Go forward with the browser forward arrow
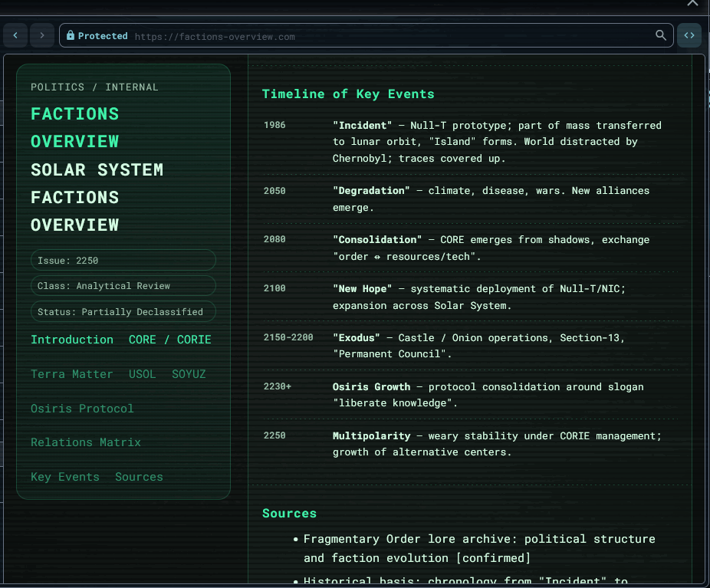This screenshot has width=710, height=588. [41, 35]
